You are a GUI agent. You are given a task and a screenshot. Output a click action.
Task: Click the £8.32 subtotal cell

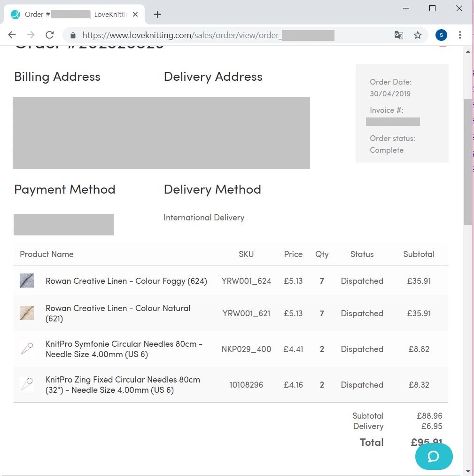coord(419,385)
